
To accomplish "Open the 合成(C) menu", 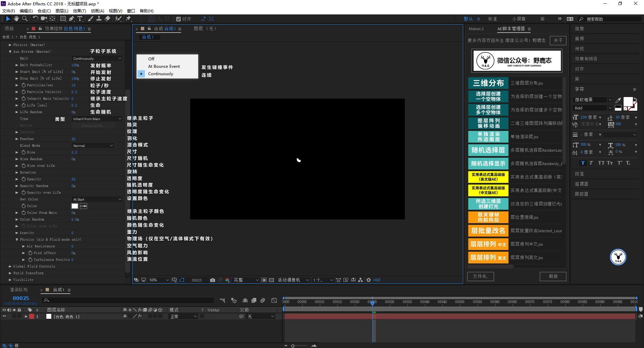I will point(44,11).
